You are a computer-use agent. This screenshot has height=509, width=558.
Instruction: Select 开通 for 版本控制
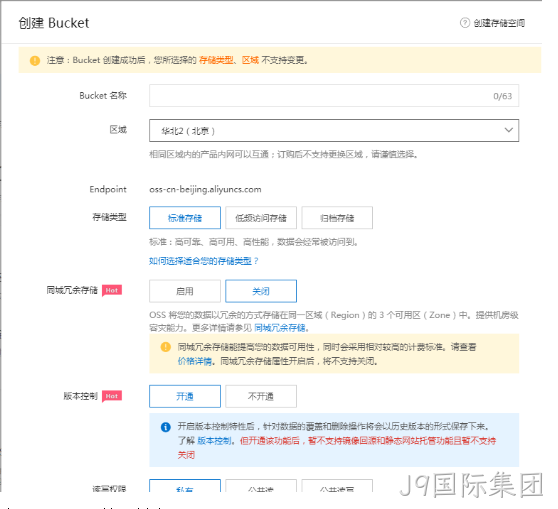[185, 396]
